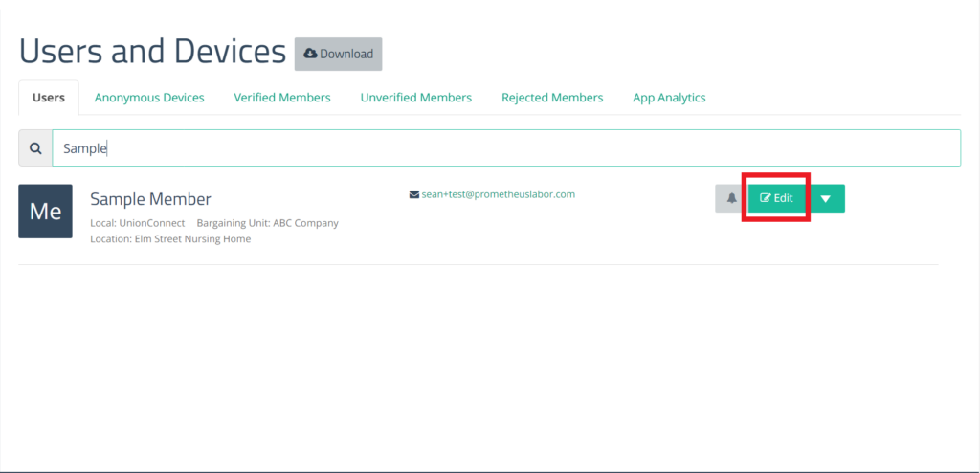The width and height of the screenshot is (980, 473).
Task: Click the 'Bargaining Unit: ABC Company' text
Action: pos(268,223)
